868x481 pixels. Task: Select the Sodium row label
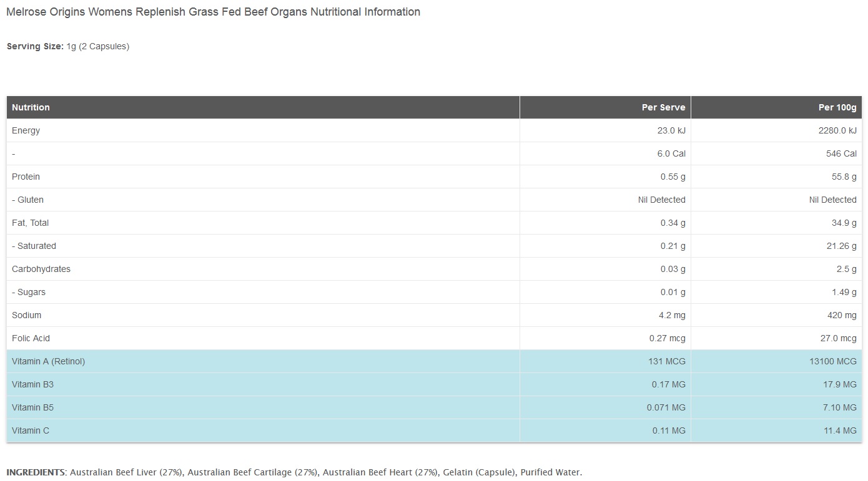pyautogui.click(x=27, y=315)
